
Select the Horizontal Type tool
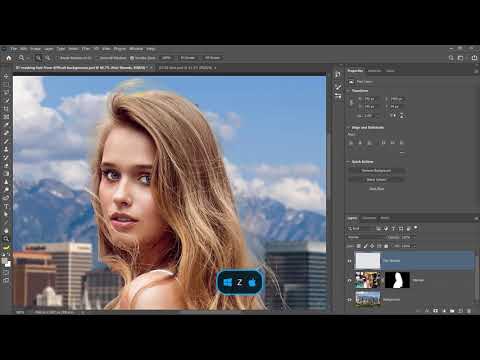[x=6, y=206]
